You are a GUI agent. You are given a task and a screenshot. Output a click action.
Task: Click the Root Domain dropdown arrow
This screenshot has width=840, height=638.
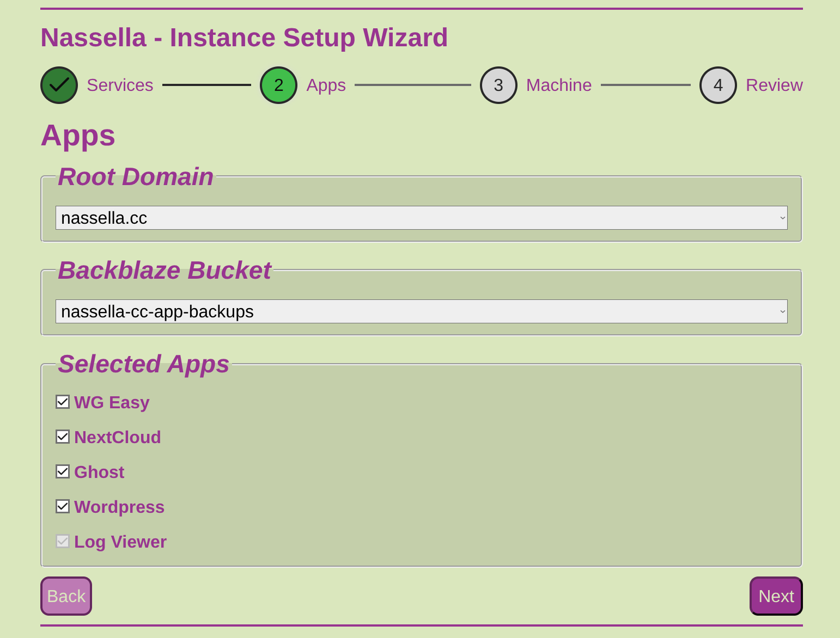(782, 218)
